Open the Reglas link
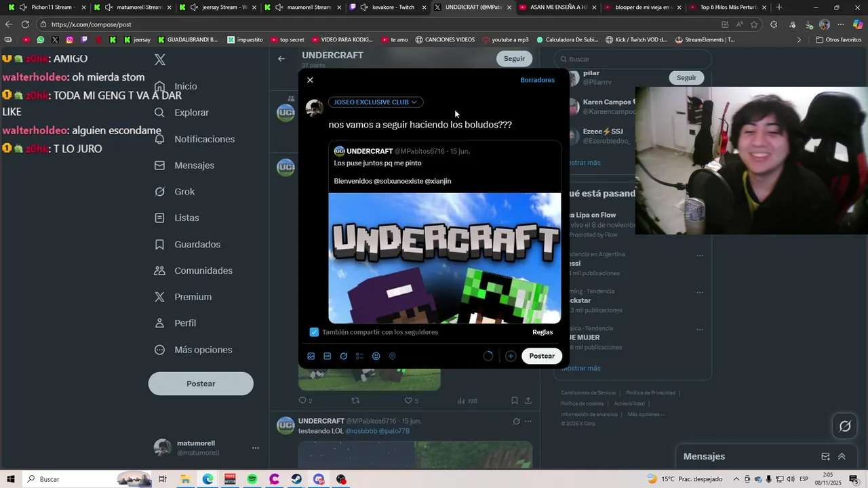Viewport: 868px width, 488px height. 542,332
